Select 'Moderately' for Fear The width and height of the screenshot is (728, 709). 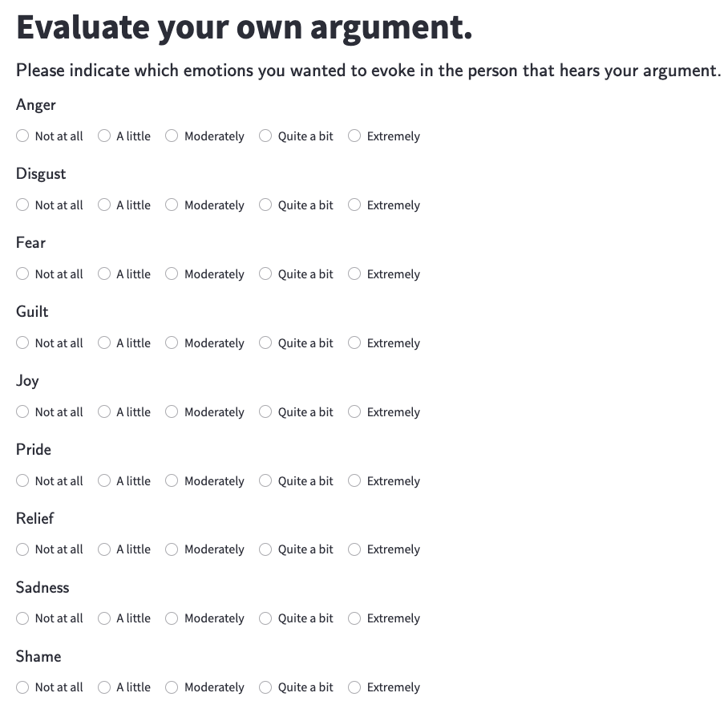(172, 274)
